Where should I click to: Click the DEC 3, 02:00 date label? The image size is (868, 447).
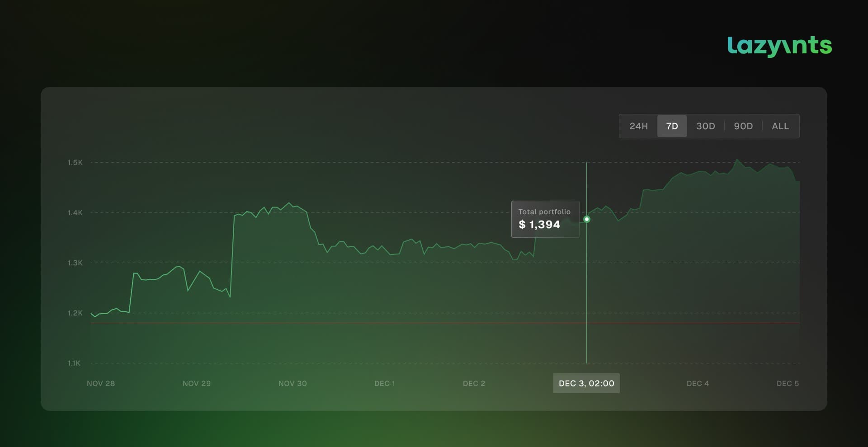[x=586, y=383]
